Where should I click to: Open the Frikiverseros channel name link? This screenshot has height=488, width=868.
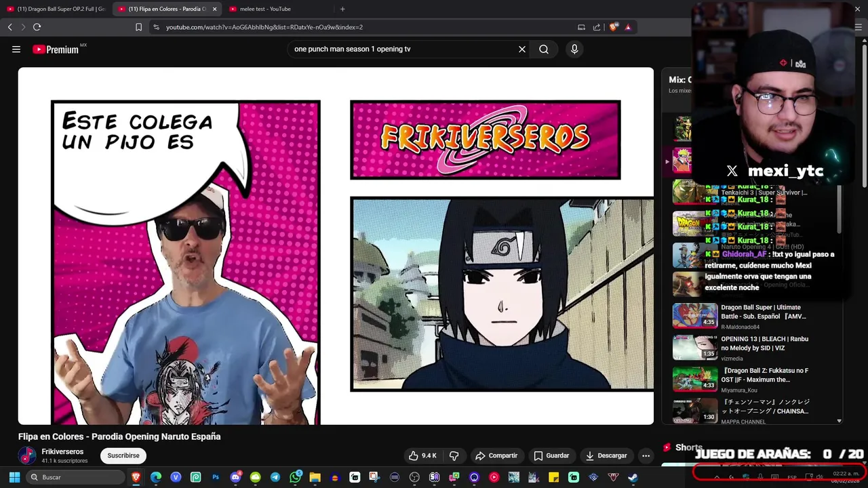tap(62, 451)
